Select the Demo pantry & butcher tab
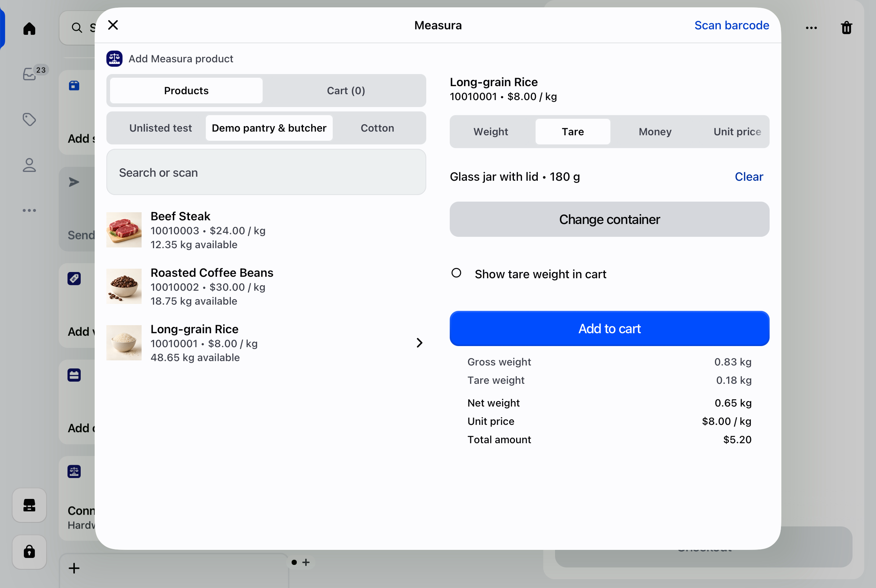 pos(269,128)
